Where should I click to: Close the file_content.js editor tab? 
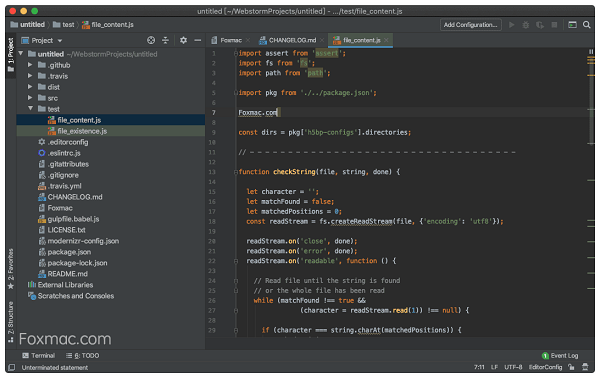coord(386,40)
